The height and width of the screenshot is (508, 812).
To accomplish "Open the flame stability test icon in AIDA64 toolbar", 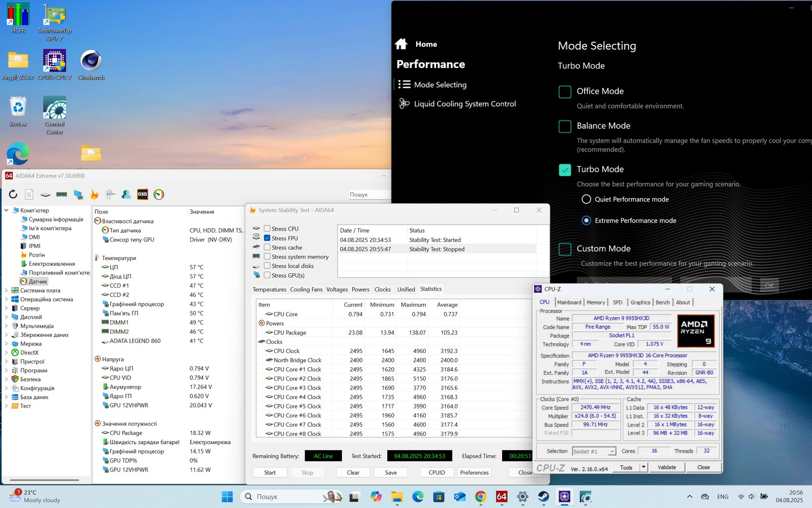I will (94, 194).
